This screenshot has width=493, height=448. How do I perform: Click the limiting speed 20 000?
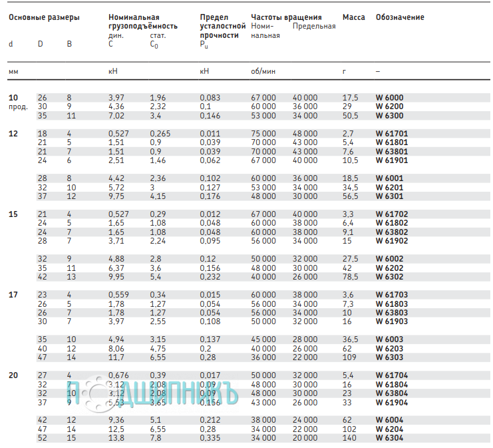tap(305, 438)
